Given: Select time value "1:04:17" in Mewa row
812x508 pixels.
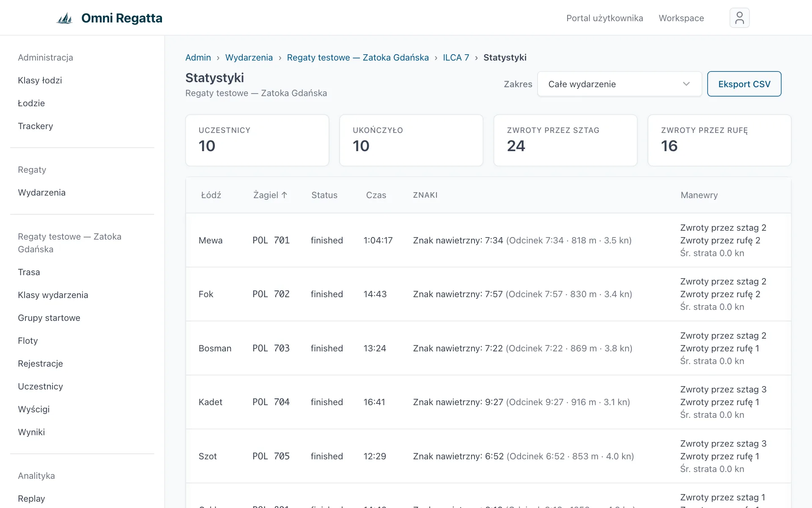Looking at the screenshot, I should (378, 240).
